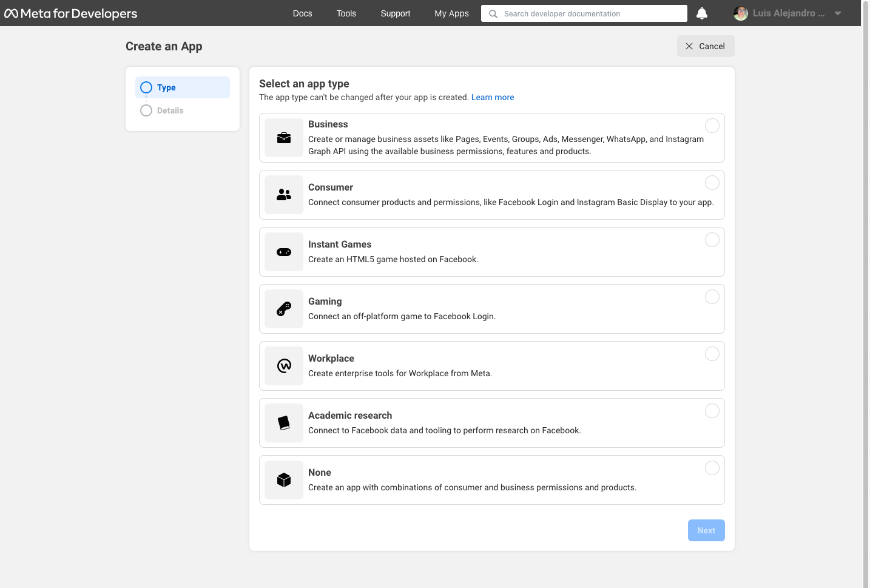
Task: Select the None app type radio
Action: point(712,468)
